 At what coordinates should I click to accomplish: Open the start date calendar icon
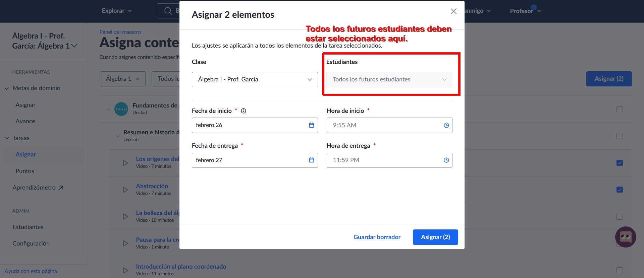[311, 125]
